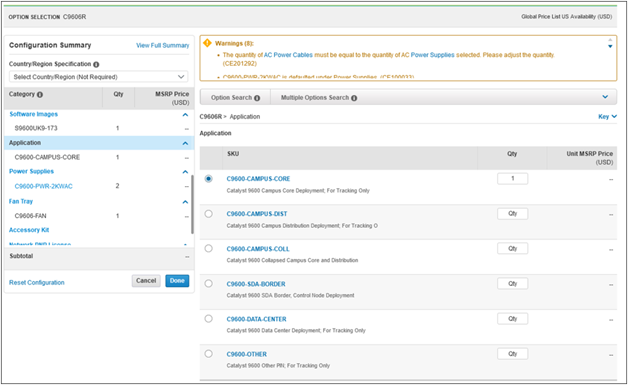This screenshot has width=628, height=385.
Task: Open the Select Country/Region dropdown
Action: tap(99, 77)
